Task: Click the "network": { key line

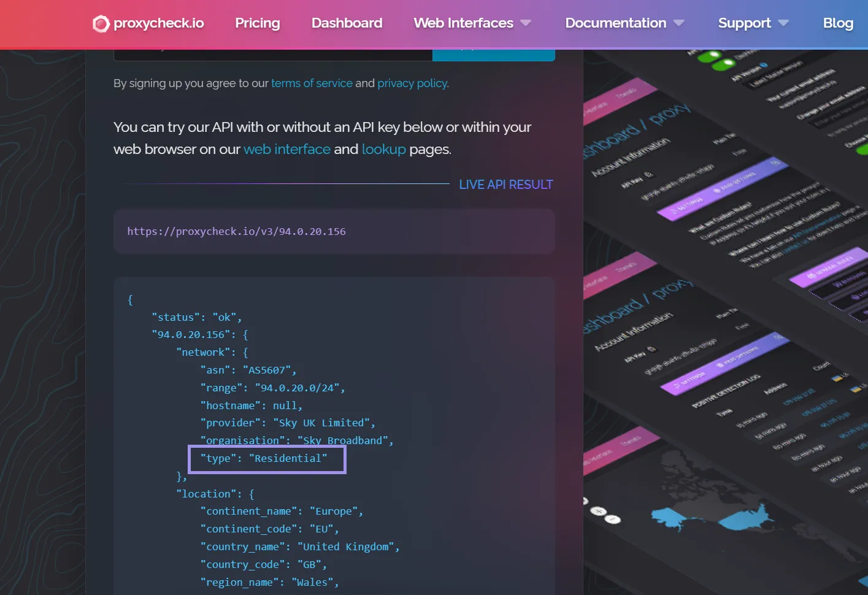Action: pyautogui.click(x=212, y=352)
